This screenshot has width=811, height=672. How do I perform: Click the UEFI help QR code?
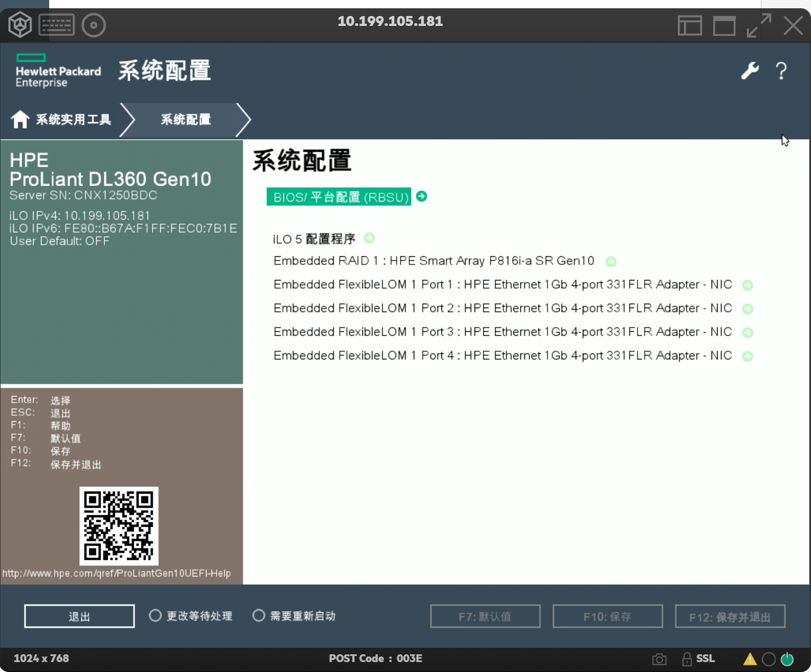coord(118,526)
